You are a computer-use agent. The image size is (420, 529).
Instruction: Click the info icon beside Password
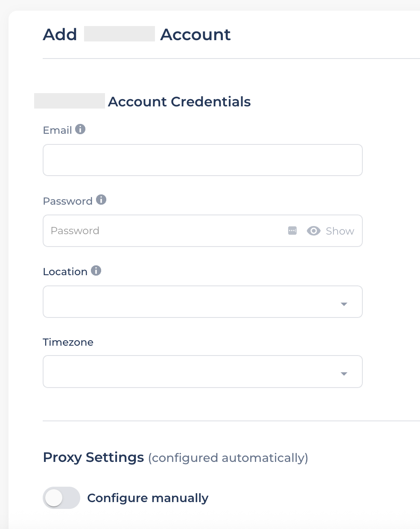101,200
